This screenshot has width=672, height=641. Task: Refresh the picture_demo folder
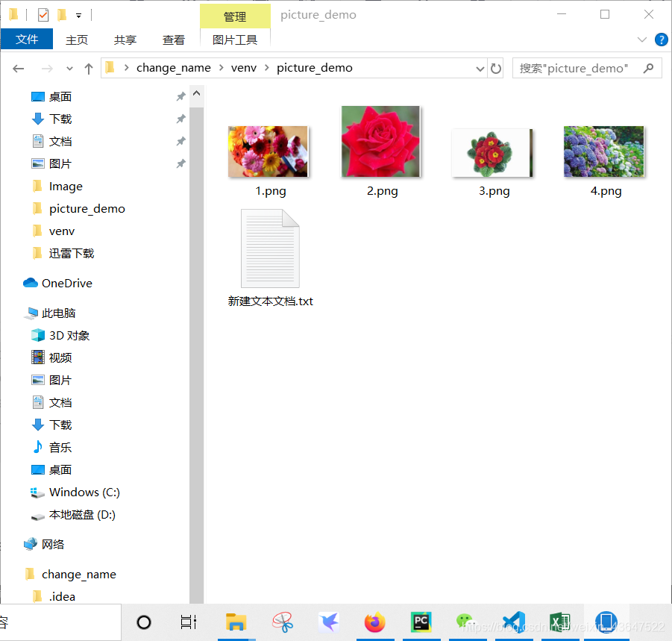496,69
